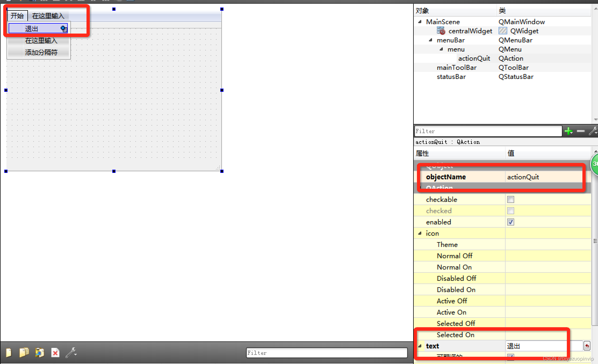Click the small icon on the 退出 menu entry
Viewport: 598px width, 364px height.
64,28
